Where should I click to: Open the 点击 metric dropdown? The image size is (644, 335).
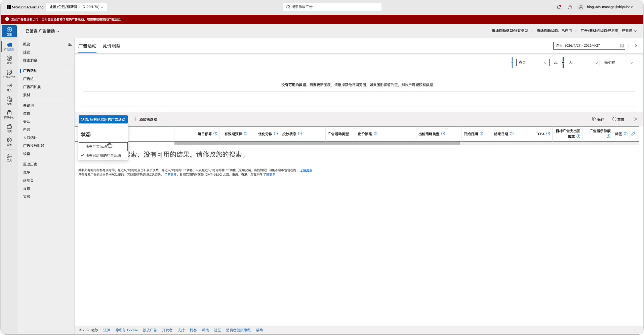coord(533,63)
